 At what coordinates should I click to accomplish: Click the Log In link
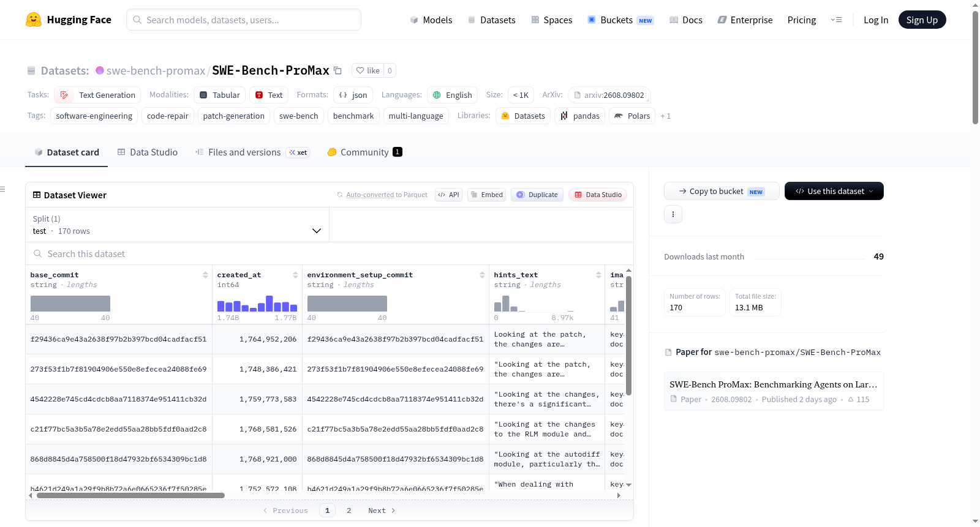(x=876, y=20)
